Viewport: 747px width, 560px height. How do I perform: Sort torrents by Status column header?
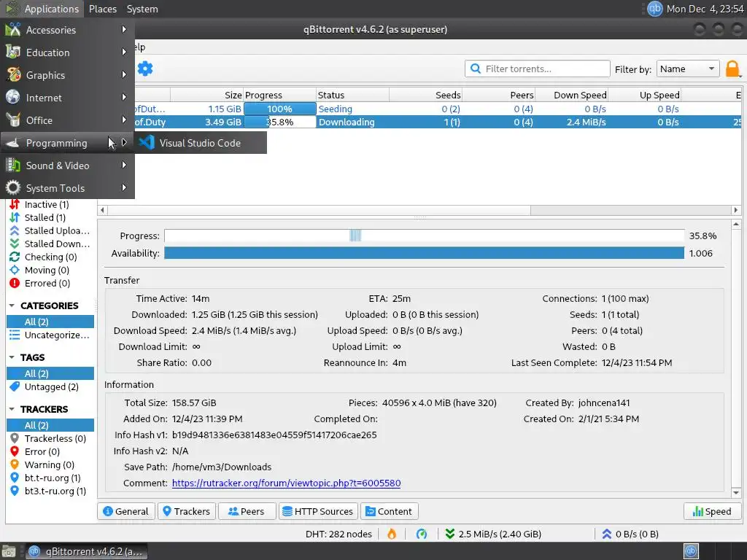pos(352,95)
